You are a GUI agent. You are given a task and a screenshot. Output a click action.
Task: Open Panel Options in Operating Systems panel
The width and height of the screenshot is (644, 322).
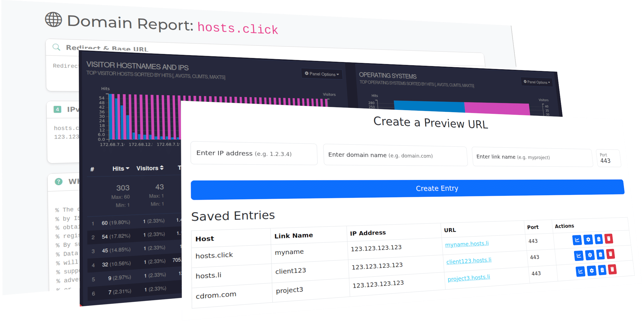pos(537,82)
